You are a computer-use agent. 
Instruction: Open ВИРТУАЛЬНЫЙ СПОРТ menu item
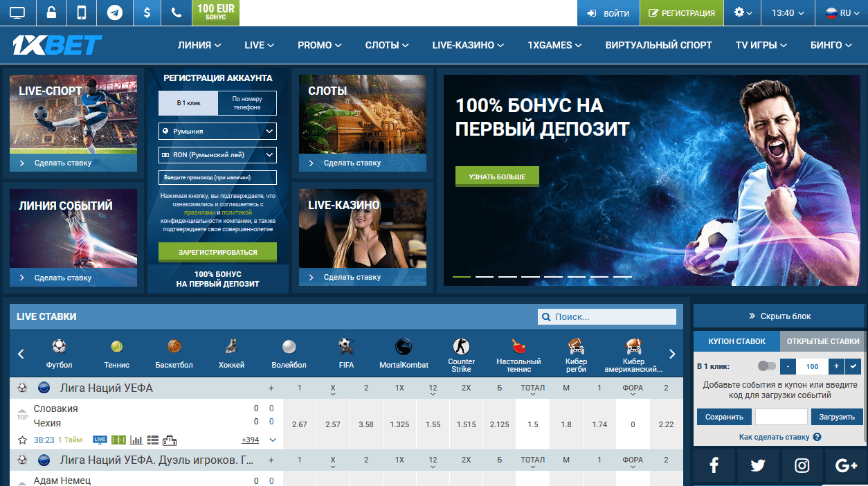pos(658,45)
